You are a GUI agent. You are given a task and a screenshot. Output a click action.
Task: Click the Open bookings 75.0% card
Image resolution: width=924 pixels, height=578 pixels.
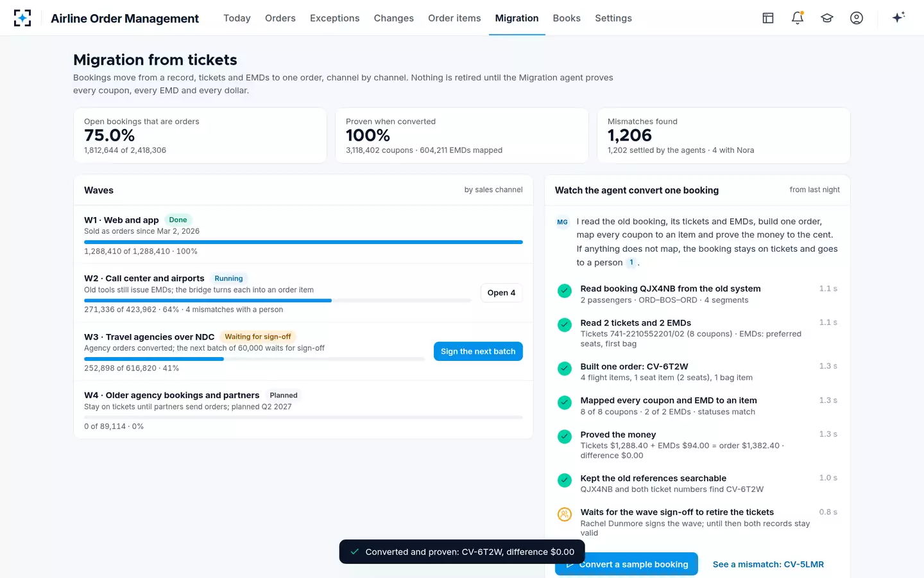point(200,136)
